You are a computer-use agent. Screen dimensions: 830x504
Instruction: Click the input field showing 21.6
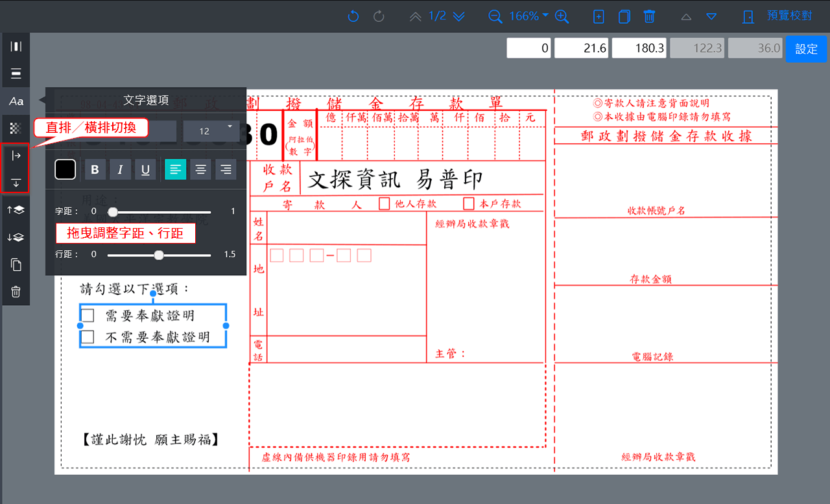581,49
